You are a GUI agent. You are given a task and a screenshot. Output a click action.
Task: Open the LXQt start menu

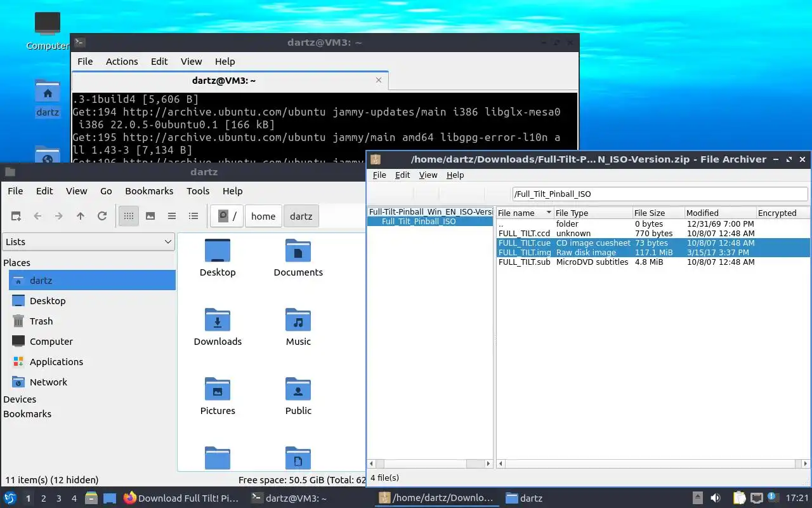pos(10,498)
